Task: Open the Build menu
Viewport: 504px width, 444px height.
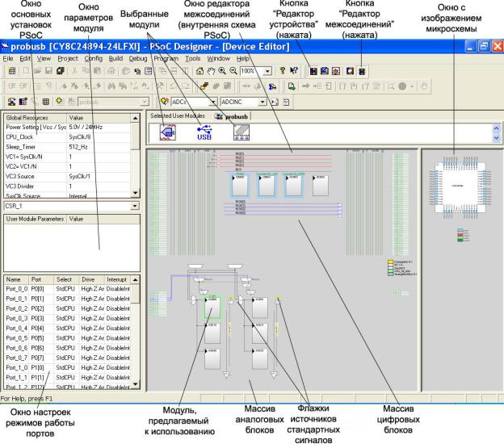Action: click(115, 58)
